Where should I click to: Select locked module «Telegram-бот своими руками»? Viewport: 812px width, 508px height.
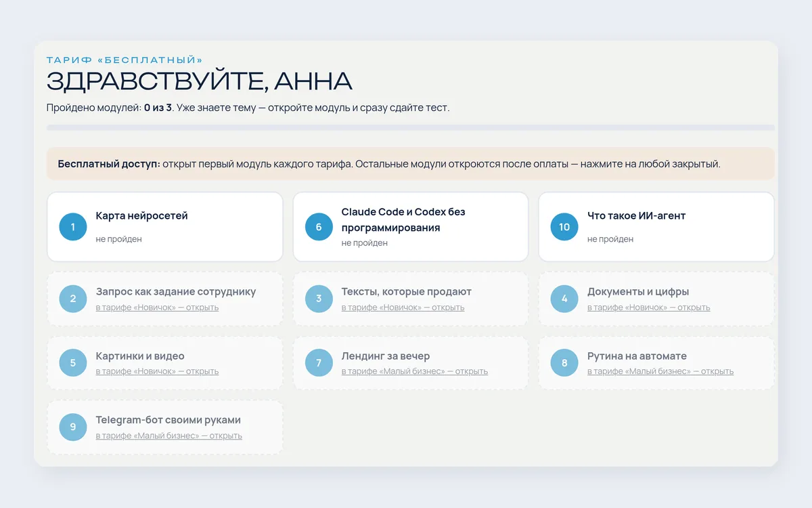[x=165, y=427]
